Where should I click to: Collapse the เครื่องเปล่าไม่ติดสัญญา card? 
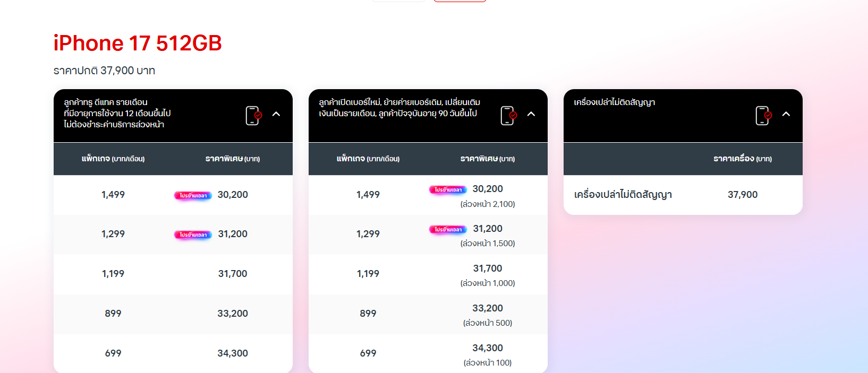point(786,114)
